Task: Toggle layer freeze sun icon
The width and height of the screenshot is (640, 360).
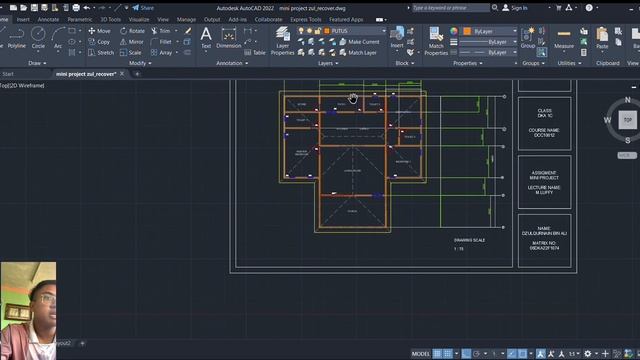Action: point(309,31)
